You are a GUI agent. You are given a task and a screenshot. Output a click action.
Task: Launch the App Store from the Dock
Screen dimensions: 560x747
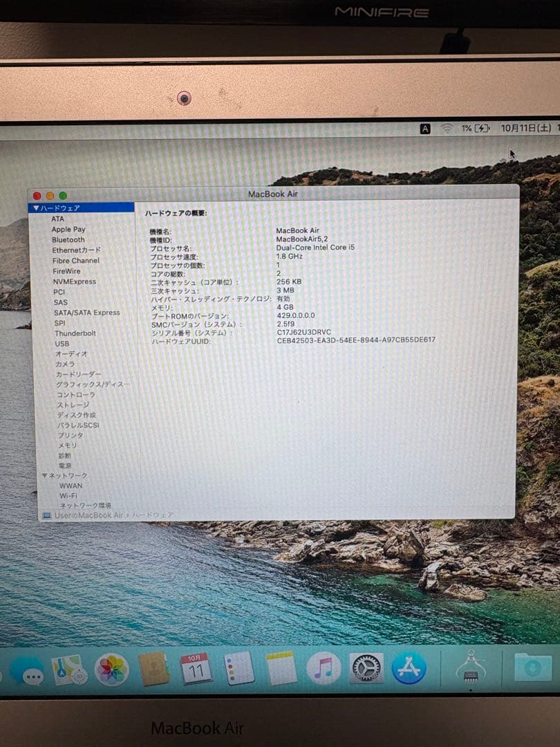[x=409, y=667]
